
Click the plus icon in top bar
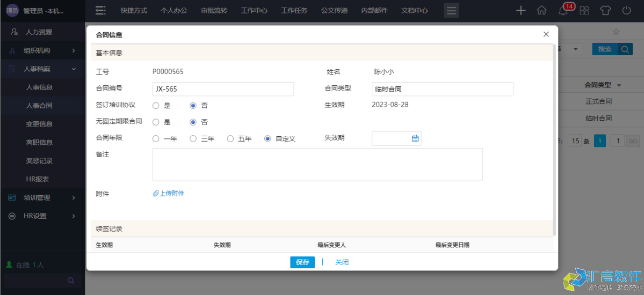coord(520,10)
